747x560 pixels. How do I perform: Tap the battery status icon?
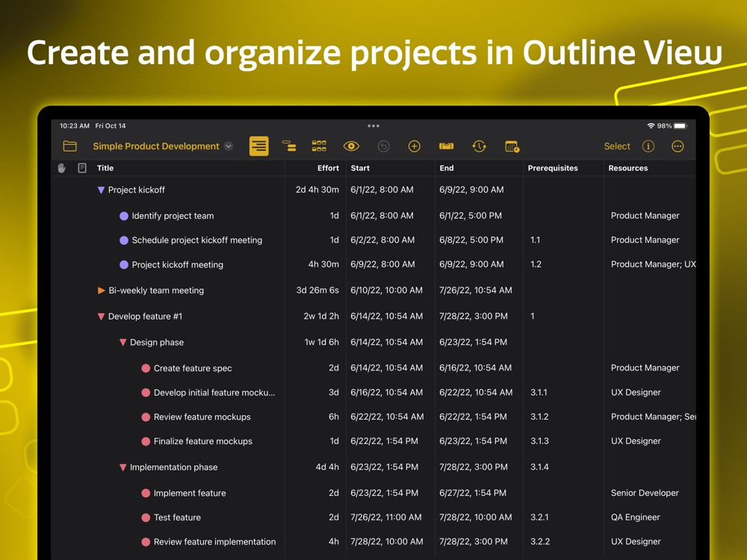coord(681,125)
